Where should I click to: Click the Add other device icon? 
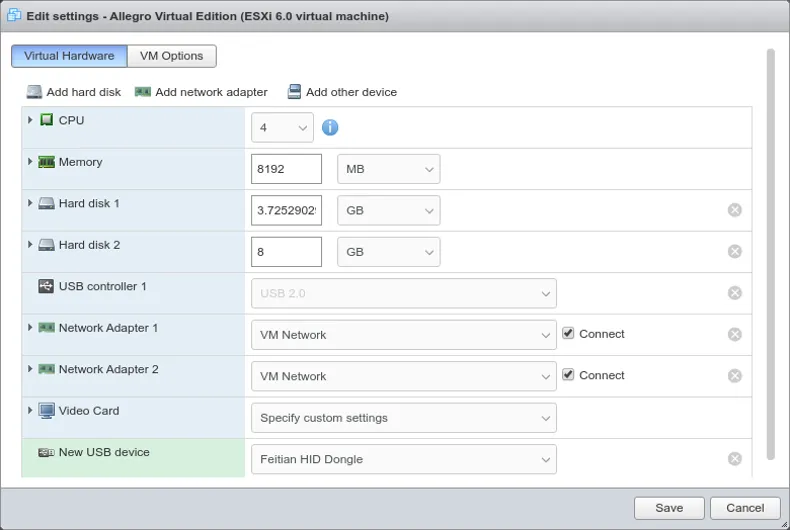click(x=294, y=92)
